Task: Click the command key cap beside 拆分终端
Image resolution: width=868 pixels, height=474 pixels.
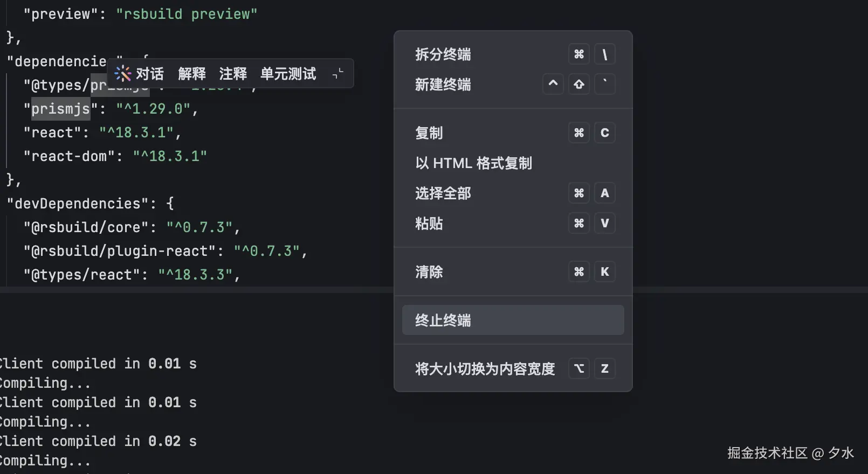Action: (x=579, y=54)
